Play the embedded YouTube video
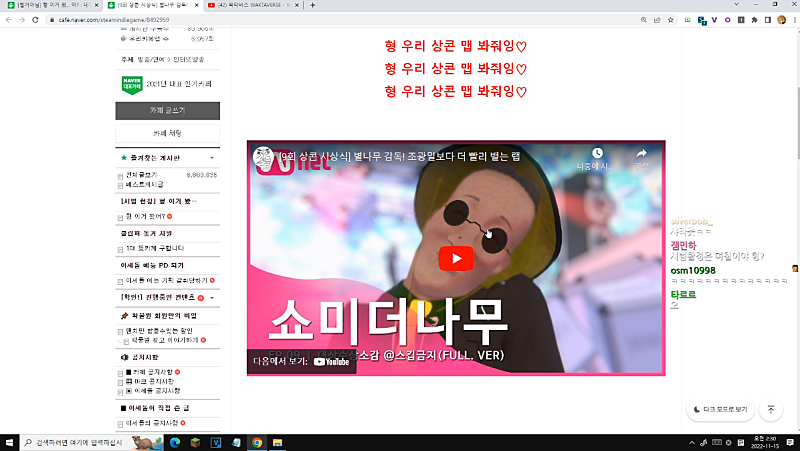The width and height of the screenshot is (800, 451). click(x=456, y=258)
